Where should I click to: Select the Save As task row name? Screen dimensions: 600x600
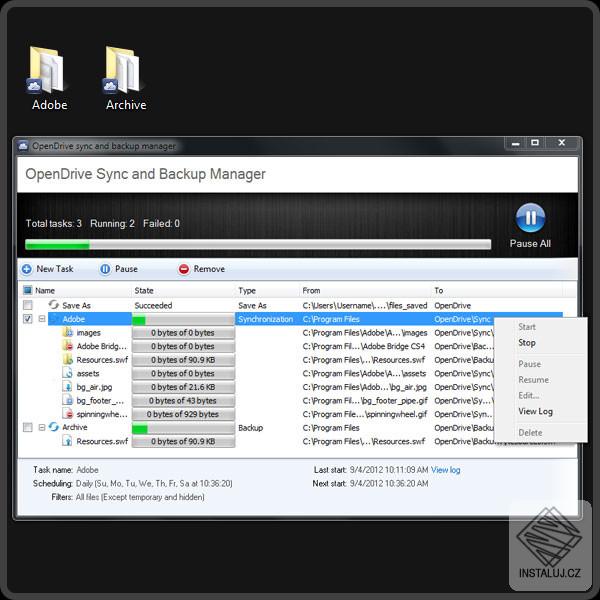(x=76, y=305)
